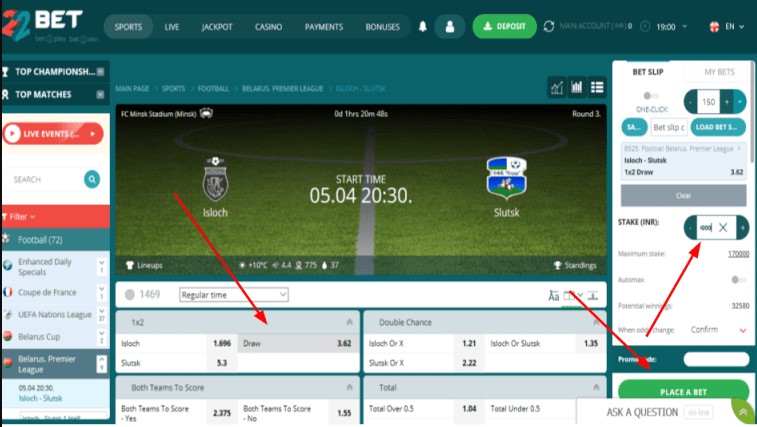Open the Live menu
Viewport: 757px width, 427px height.
pyautogui.click(x=172, y=27)
